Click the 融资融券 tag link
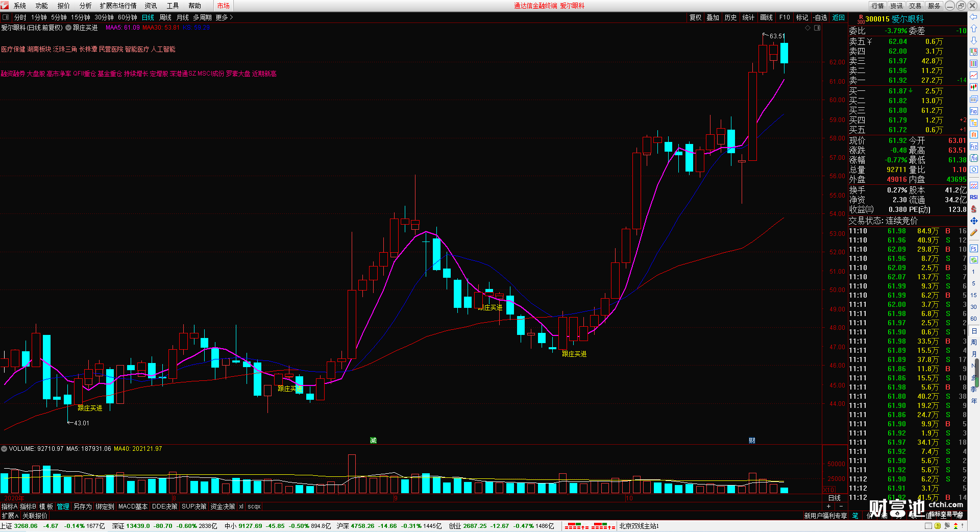The image size is (980, 532). [13, 74]
